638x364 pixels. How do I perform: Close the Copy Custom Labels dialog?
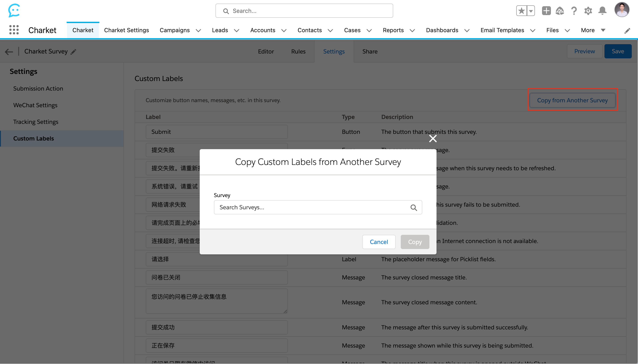tap(433, 138)
